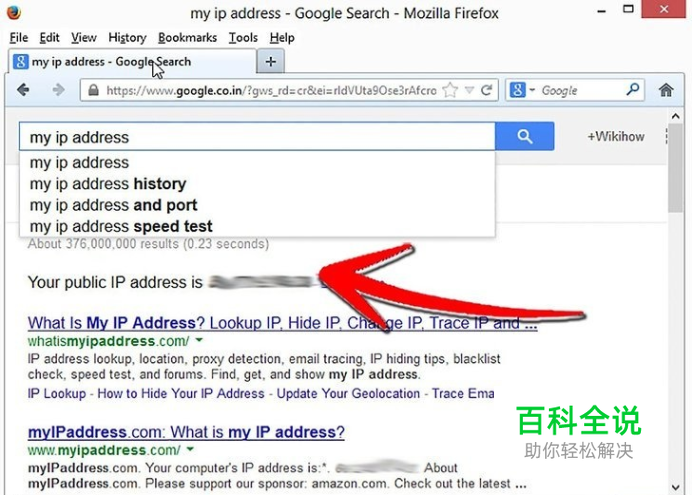Reload the page with the refresh icon
Screen dimensions: 692x495
487,90
